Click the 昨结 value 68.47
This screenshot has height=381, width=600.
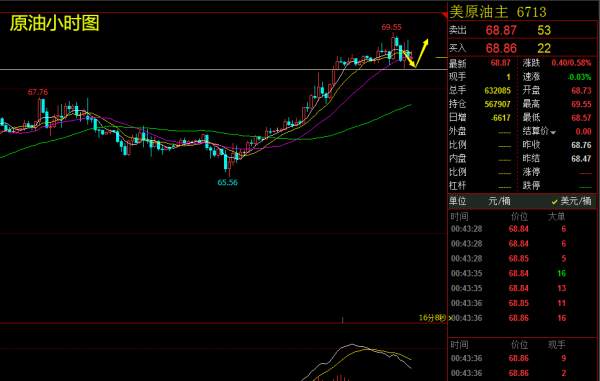tap(581, 158)
